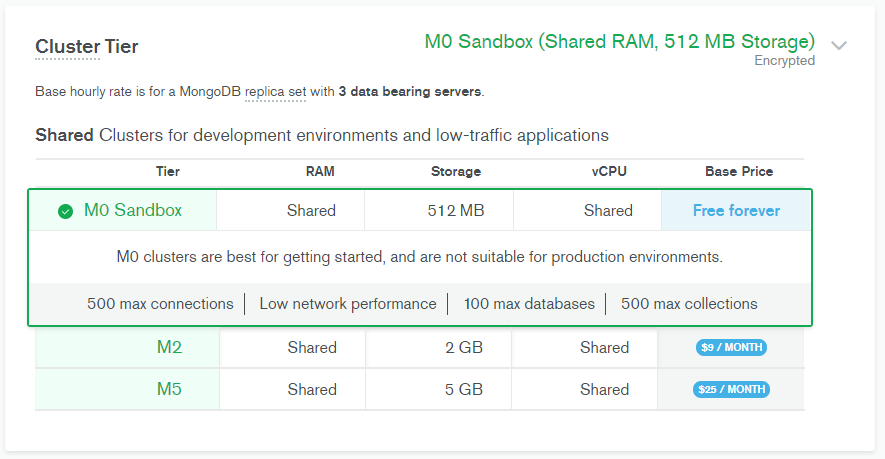Click the Cluster Tier heading

point(87,47)
